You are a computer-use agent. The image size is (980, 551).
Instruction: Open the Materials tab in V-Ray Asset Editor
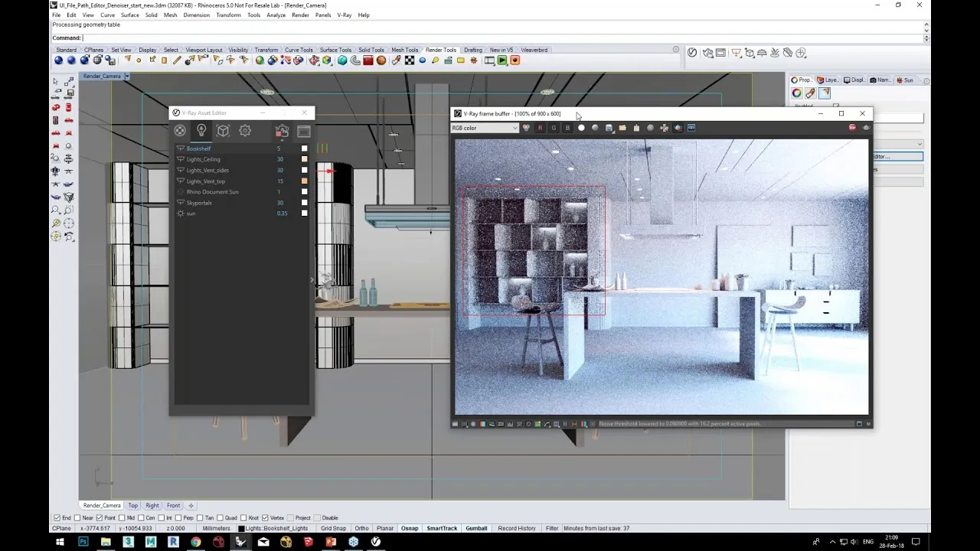coord(180,131)
